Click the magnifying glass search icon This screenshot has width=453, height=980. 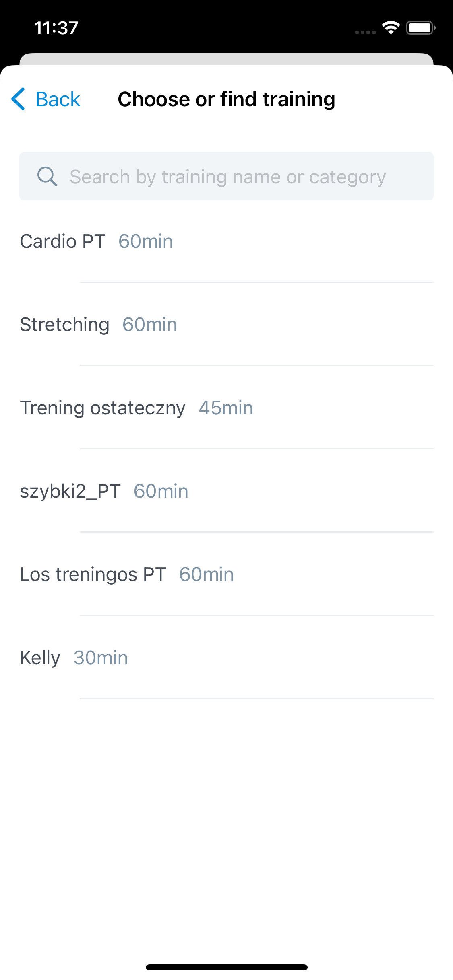pos(47,176)
